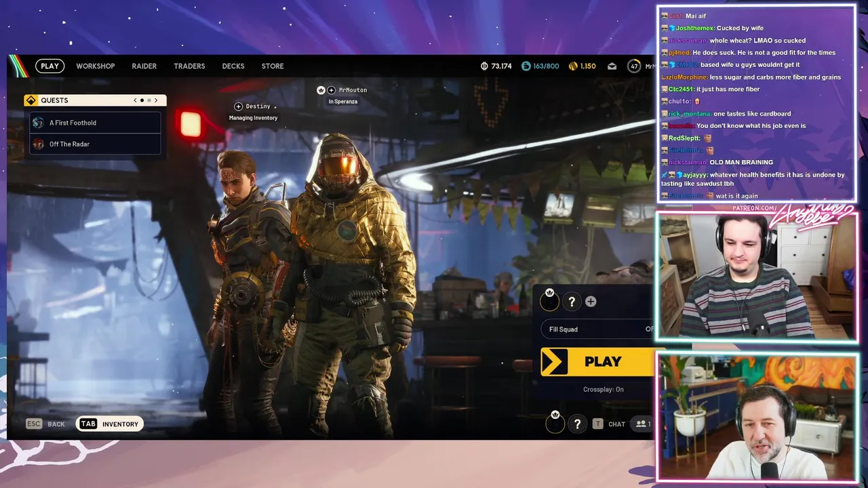Image resolution: width=868 pixels, height=488 pixels.
Task: Click the Off The Radar quest icon
Action: [x=39, y=144]
